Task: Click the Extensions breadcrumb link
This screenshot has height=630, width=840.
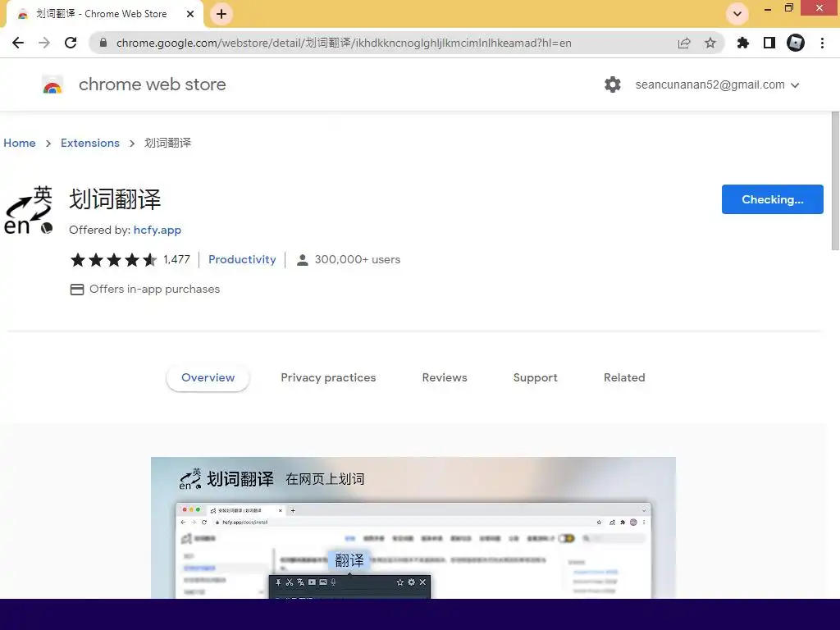Action: click(x=90, y=143)
